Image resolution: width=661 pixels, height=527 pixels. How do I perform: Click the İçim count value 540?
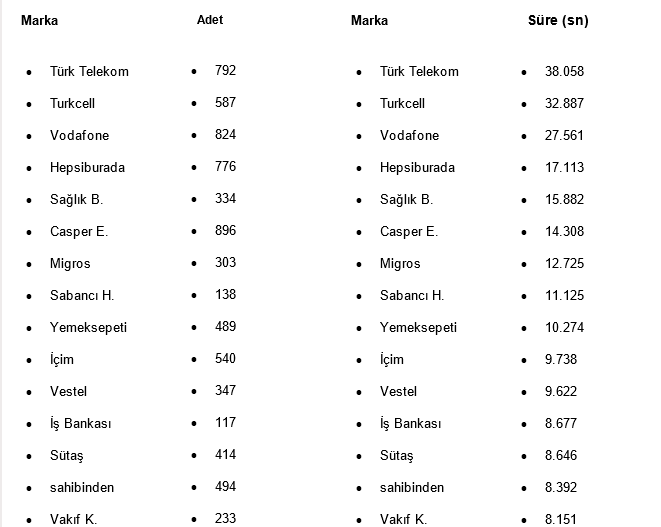pos(225,359)
